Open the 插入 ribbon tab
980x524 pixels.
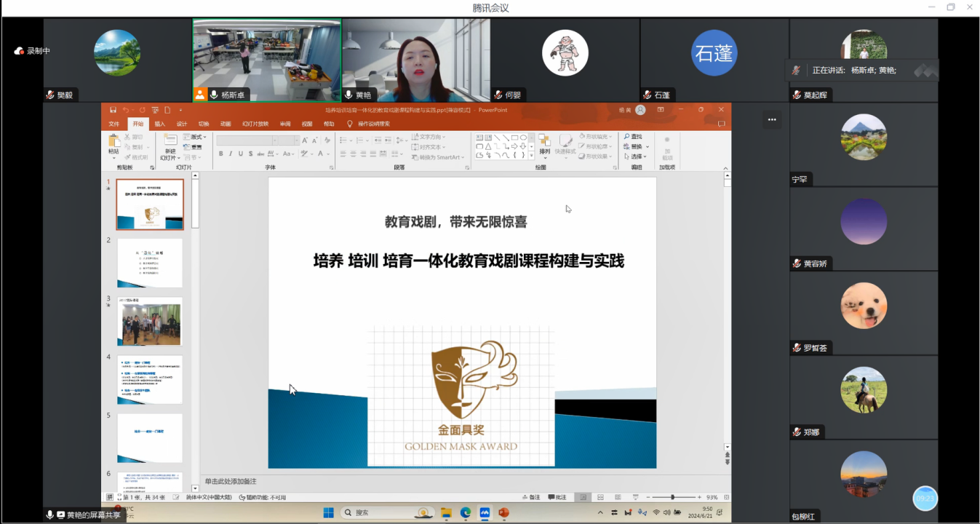point(159,124)
